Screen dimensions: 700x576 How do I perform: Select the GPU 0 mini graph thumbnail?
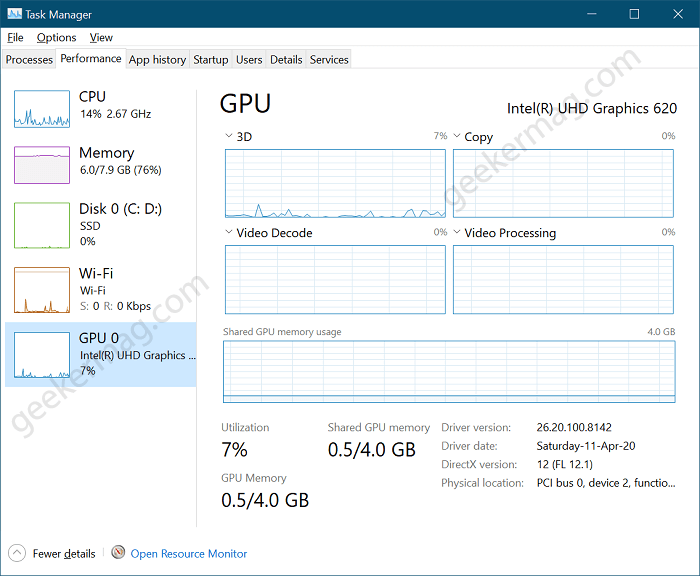coord(42,355)
